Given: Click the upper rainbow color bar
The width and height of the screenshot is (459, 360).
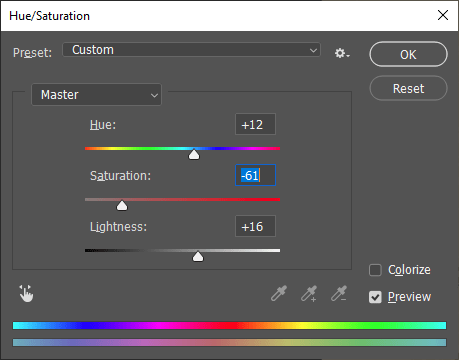Looking at the screenshot, I should 229,326.
